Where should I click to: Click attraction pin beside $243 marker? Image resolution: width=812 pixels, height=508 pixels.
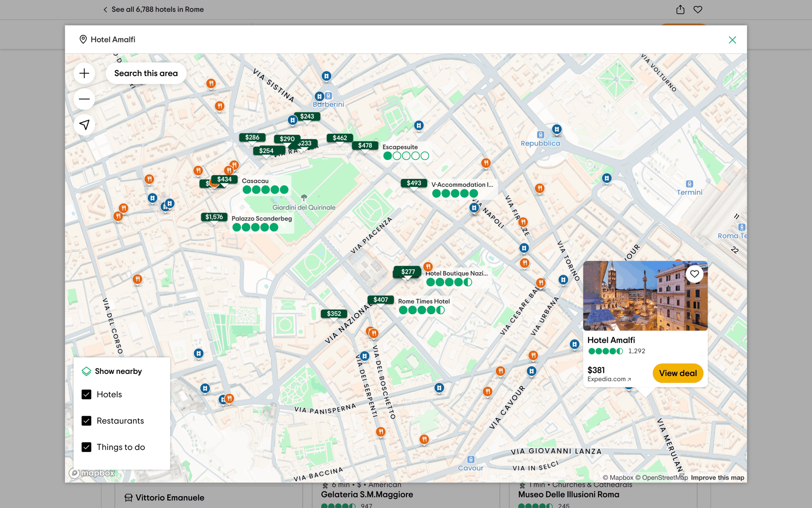click(x=293, y=120)
